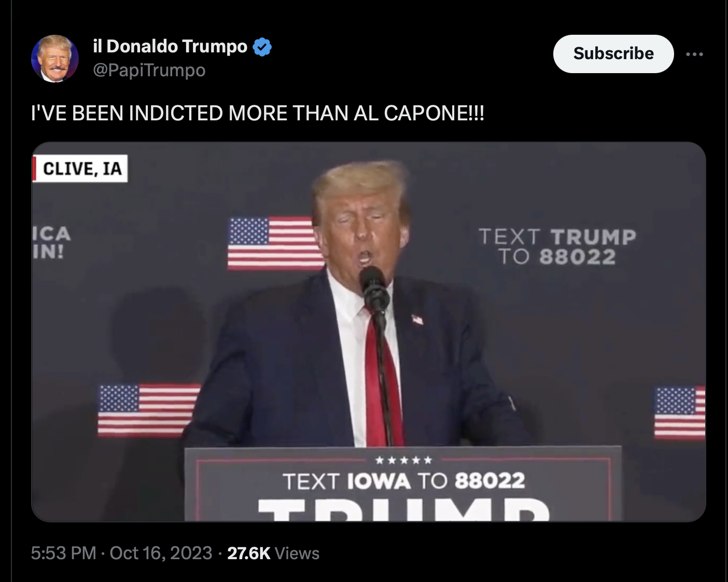Click the lower-left American flag in video

point(149,410)
